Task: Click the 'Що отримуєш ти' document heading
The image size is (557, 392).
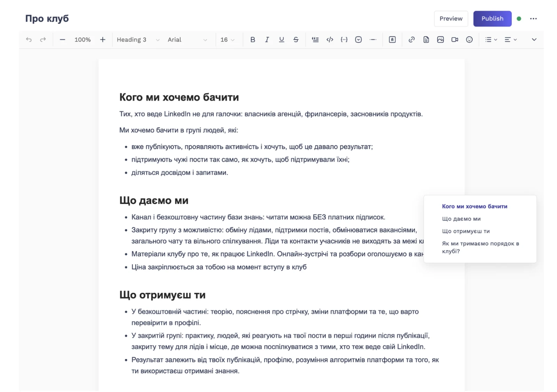Action: 162,295
